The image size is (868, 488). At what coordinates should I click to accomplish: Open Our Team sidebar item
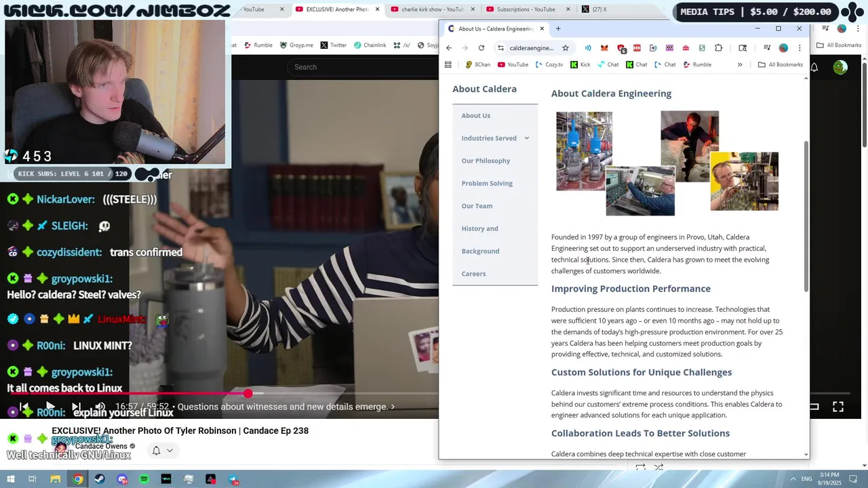click(x=477, y=206)
